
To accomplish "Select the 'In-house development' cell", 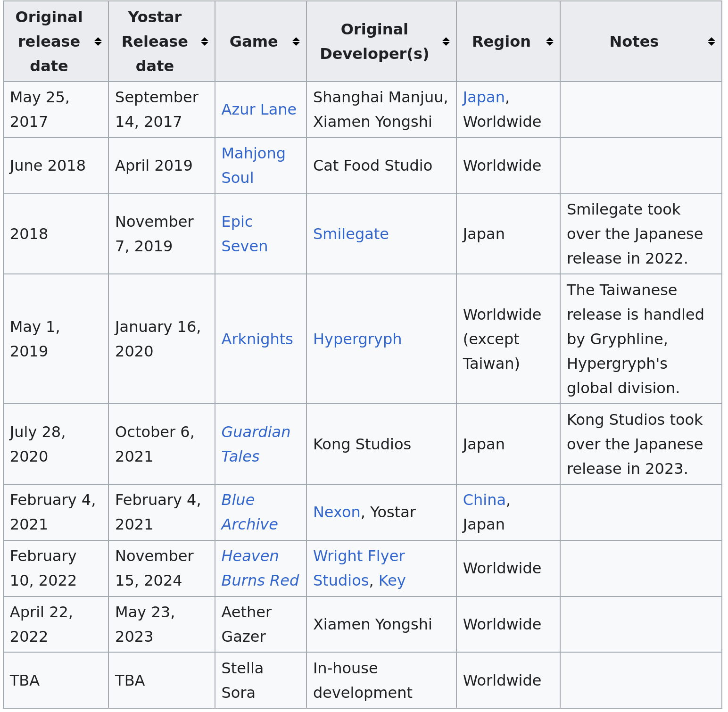I will pos(381,680).
